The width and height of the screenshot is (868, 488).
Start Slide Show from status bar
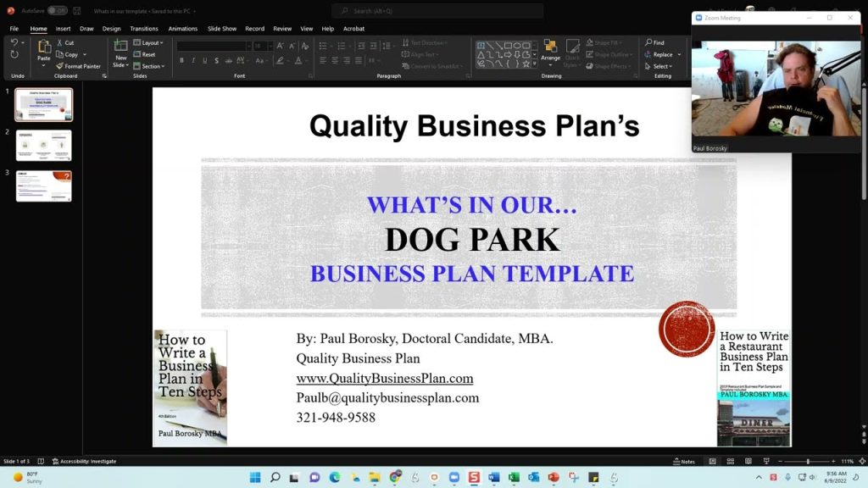pos(766,462)
